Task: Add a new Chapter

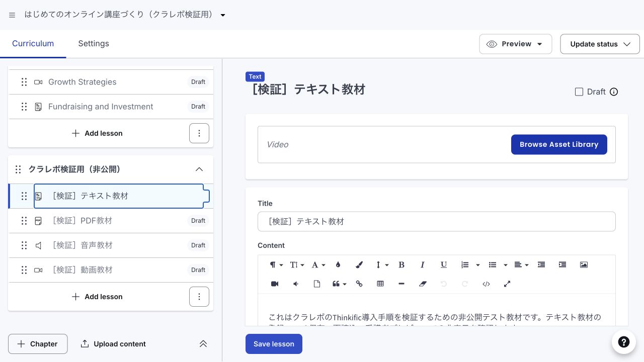Action: coord(38,344)
